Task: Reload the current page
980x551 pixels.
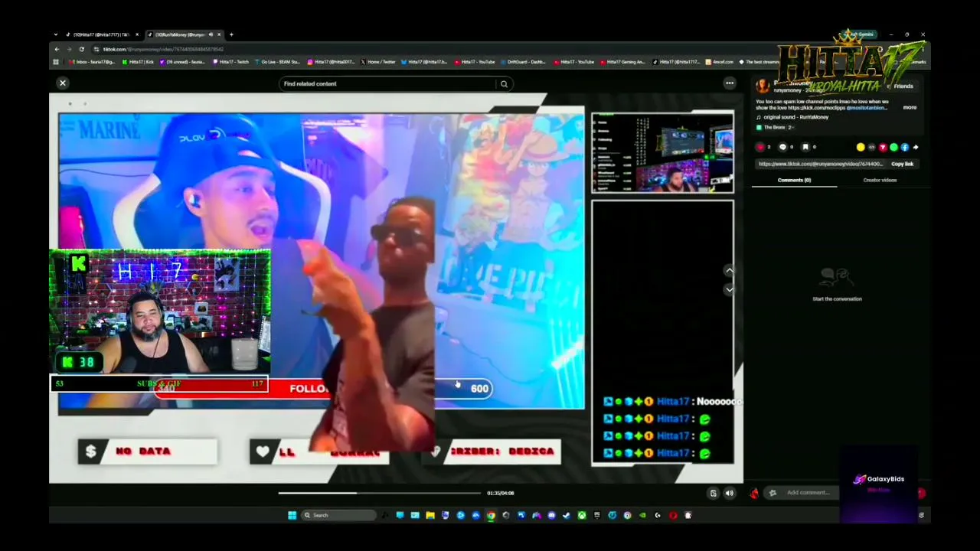Action: pos(81,49)
